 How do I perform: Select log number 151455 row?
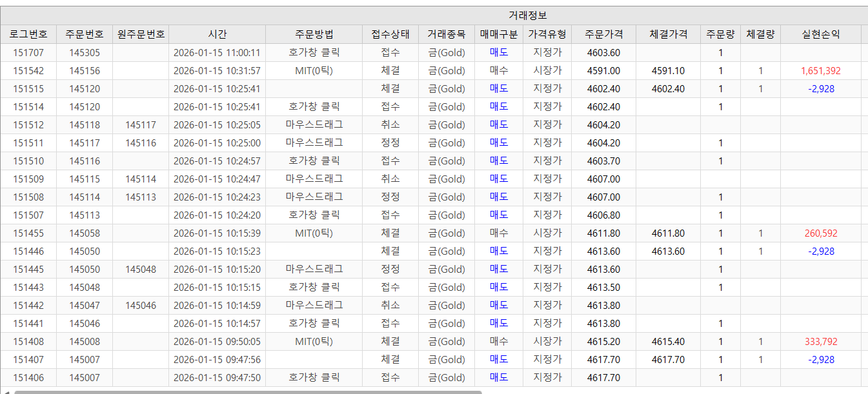[434, 233]
